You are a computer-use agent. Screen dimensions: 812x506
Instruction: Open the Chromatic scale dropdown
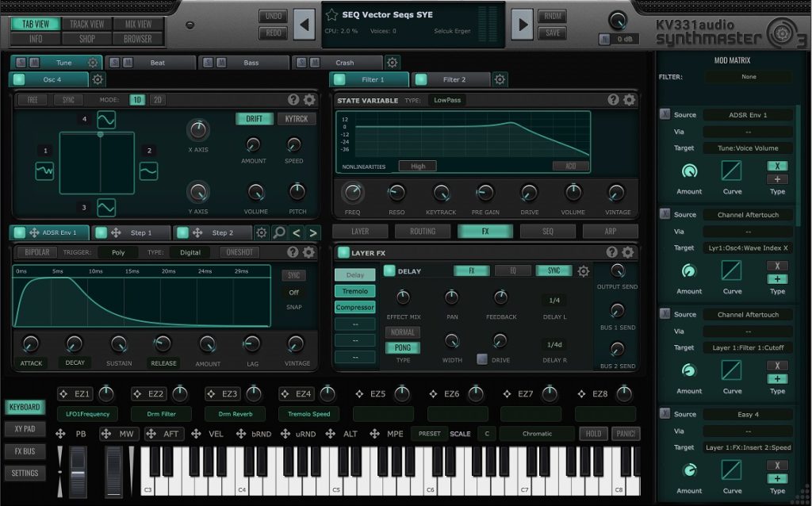537,434
